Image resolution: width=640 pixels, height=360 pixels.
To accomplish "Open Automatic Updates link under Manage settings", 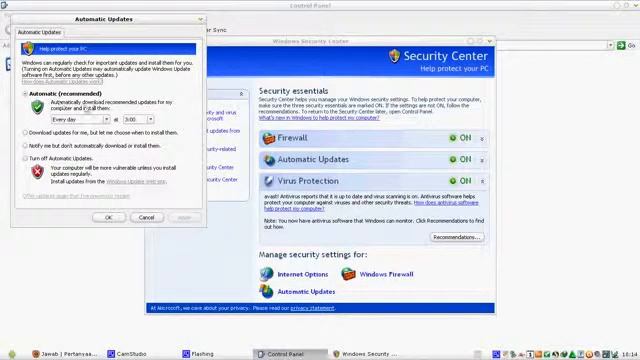I will 306,292.
